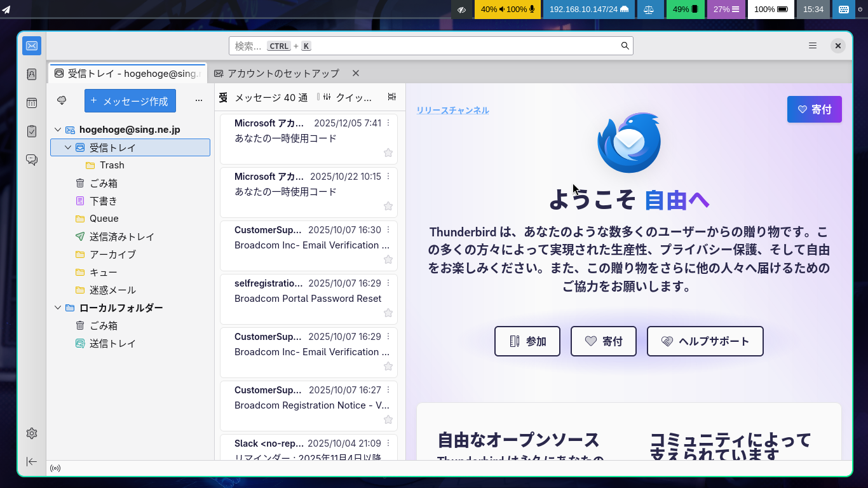This screenshot has width=868, height=488.
Task: Click the 参加 button
Action: [x=527, y=341]
